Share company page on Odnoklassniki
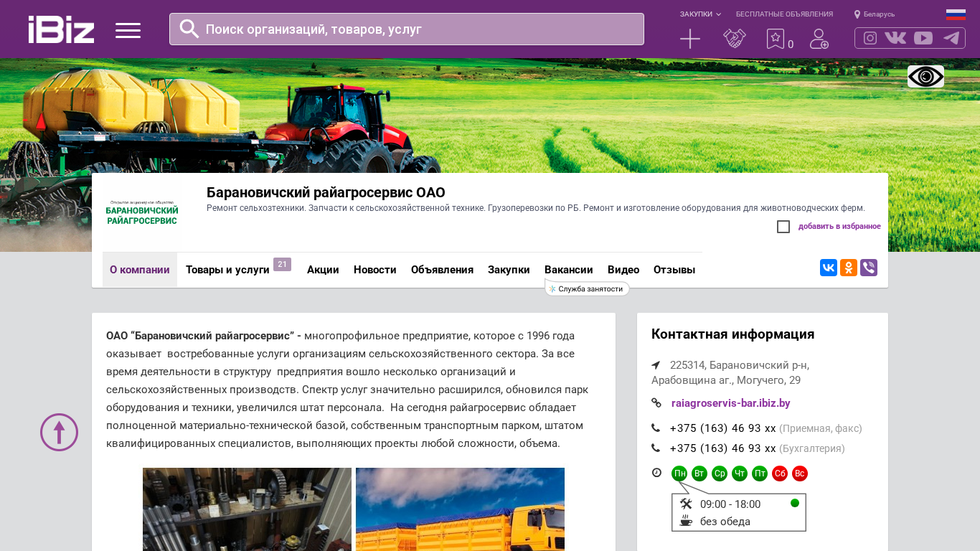The image size is (980, 551). pyautogui.click(x=849, y=268)
